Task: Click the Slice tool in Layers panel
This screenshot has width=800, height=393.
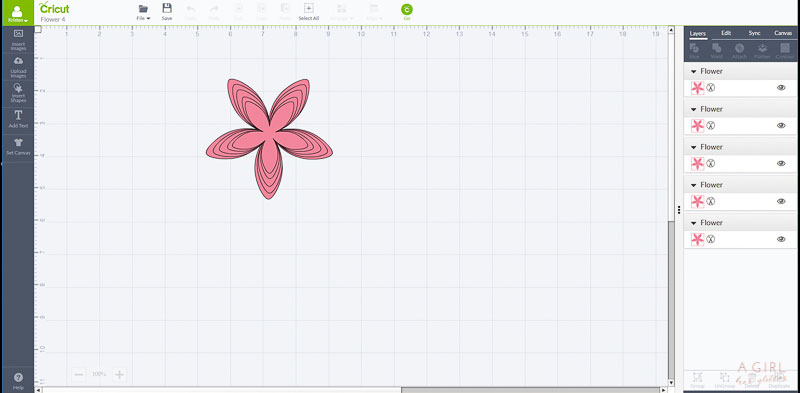Action: [x=694, y=51]
